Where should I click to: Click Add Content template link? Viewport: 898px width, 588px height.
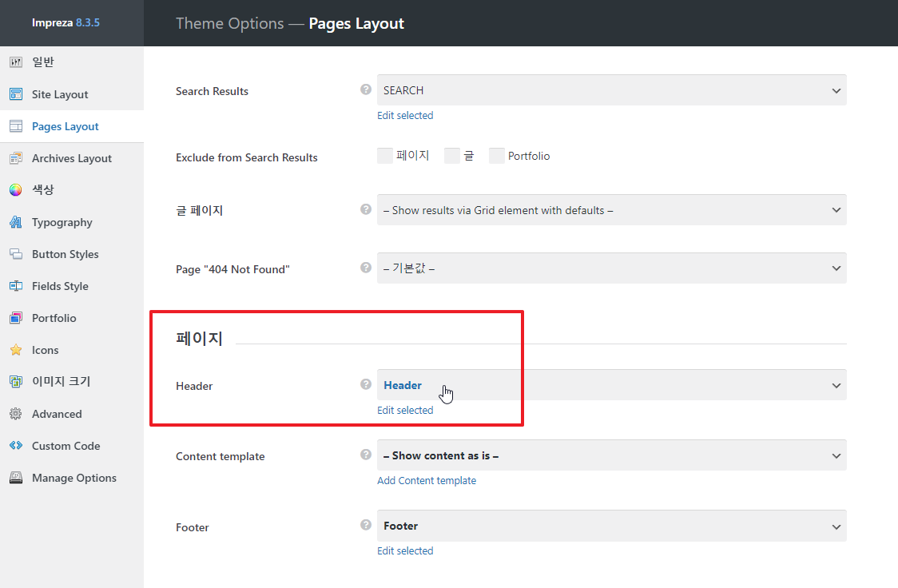pyautogui.click(x=427, y=481)
